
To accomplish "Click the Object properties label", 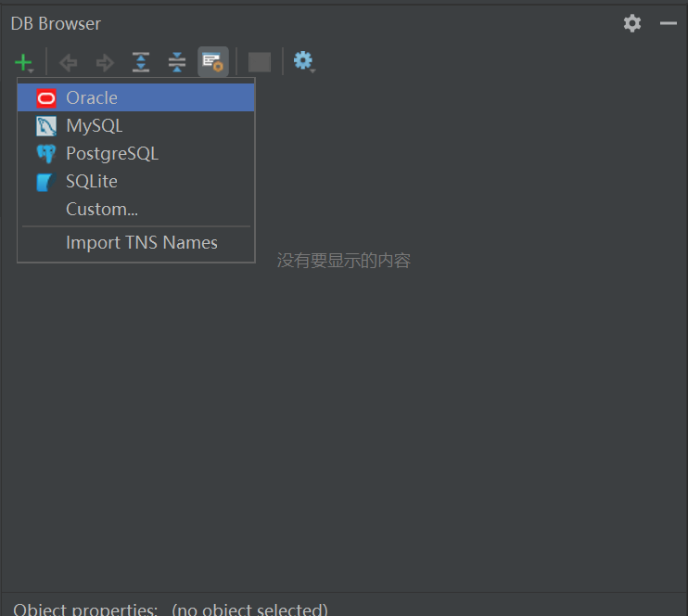I will (x=85, y=610).
